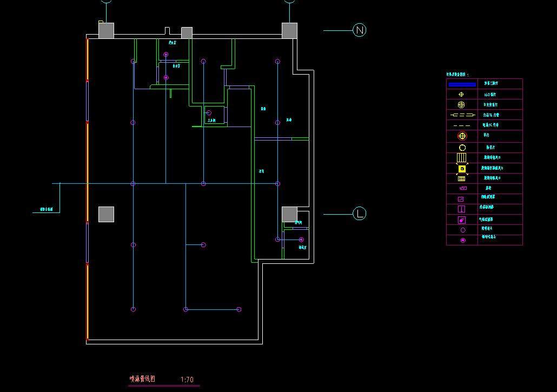Viewport: 557px width, 392px height.
Task: Click the small yellow grid legend symbol
Action: 462,178
